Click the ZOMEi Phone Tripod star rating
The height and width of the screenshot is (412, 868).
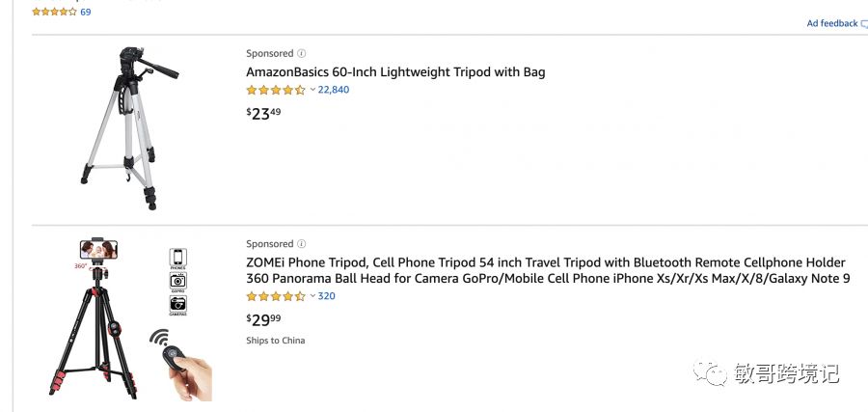(275, 296)
